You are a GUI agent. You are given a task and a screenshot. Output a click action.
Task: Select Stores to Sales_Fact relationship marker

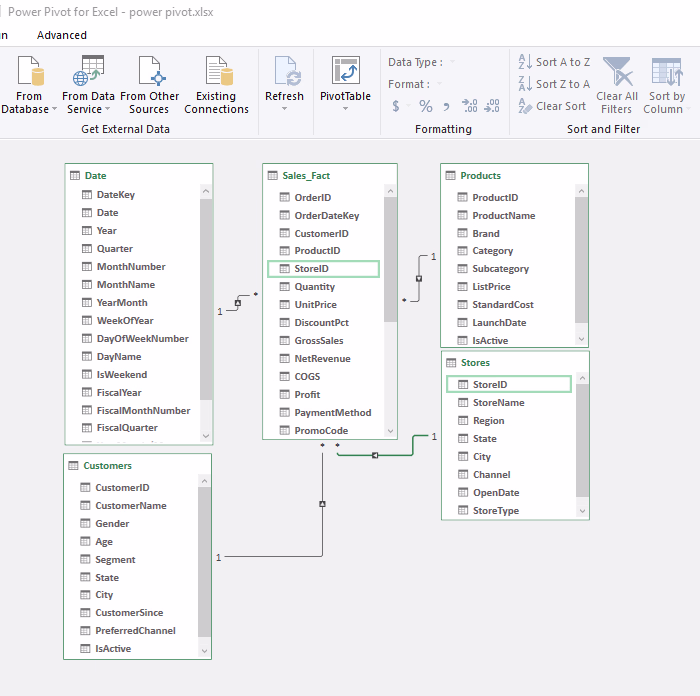(375, 455)
